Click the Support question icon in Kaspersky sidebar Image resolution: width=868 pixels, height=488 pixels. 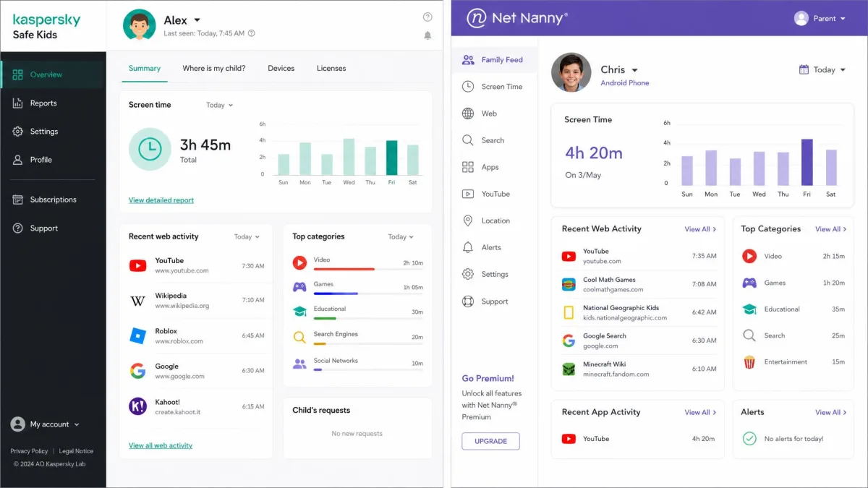(x=18, y=228)
